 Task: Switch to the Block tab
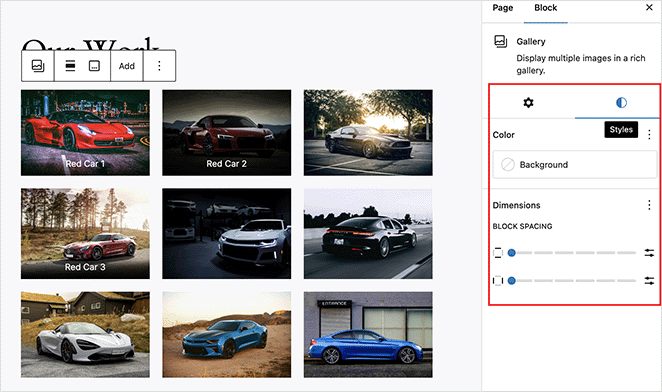coord(545,8)
